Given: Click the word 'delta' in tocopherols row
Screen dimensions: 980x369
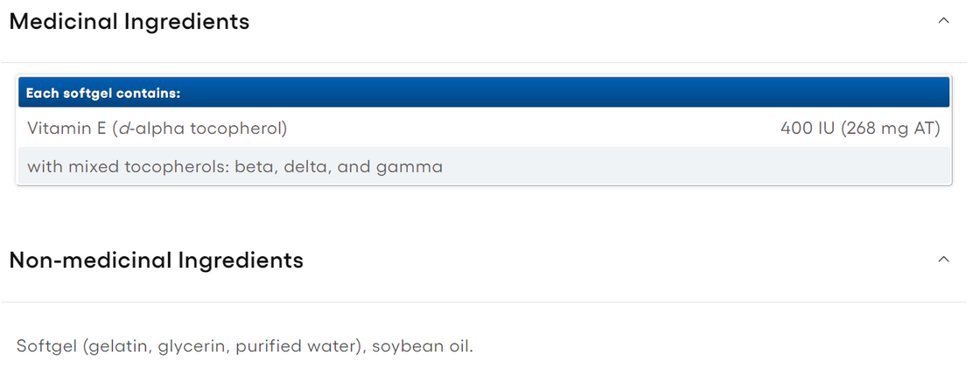Looking at the screenshot, I should coord(304,166).
